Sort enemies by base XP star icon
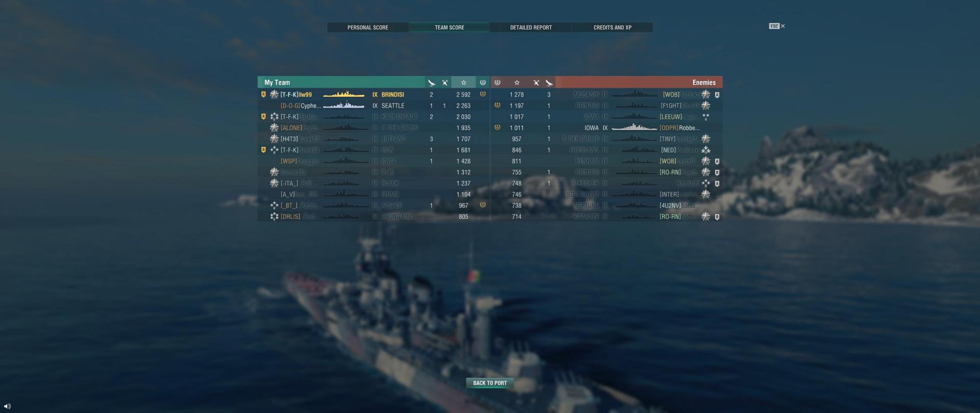 [x=517, y=83]
